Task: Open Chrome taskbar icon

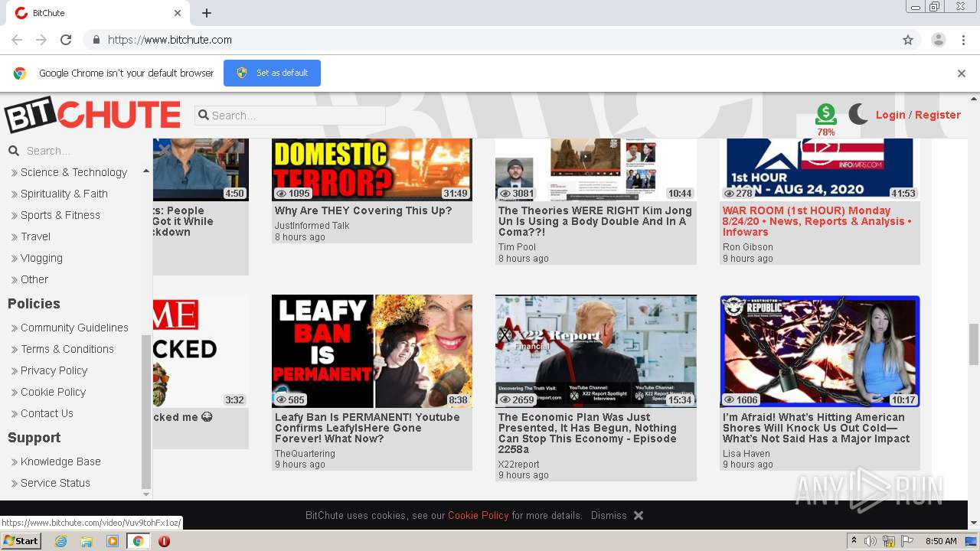Action: click(x=138, y=541)
